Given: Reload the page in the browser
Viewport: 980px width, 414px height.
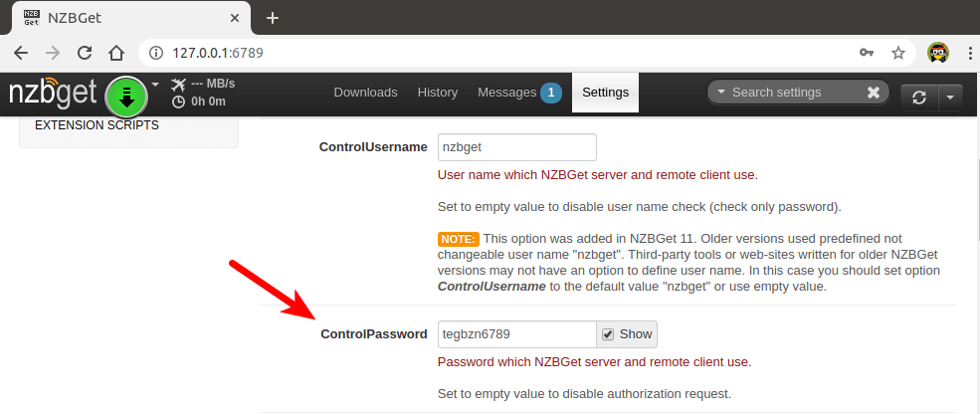Looking at the screenshot, I should tap(85, 53).
